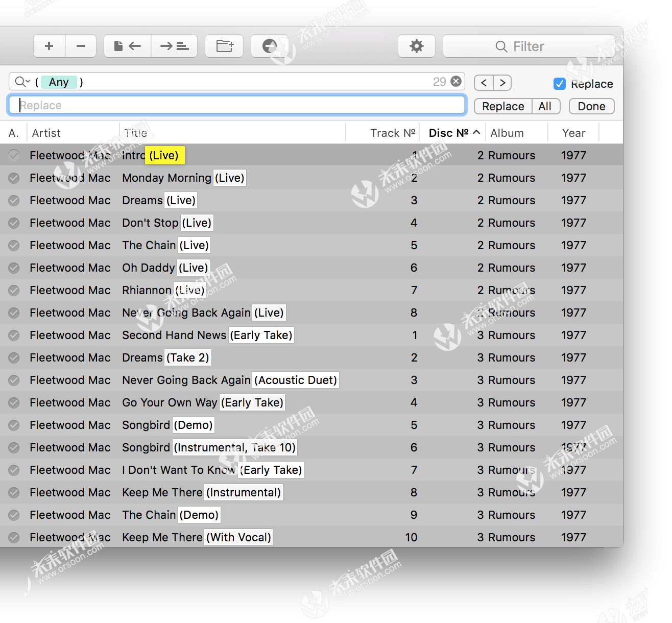Click in the Replace text field

pyautogui.click(x=237, y=105)
